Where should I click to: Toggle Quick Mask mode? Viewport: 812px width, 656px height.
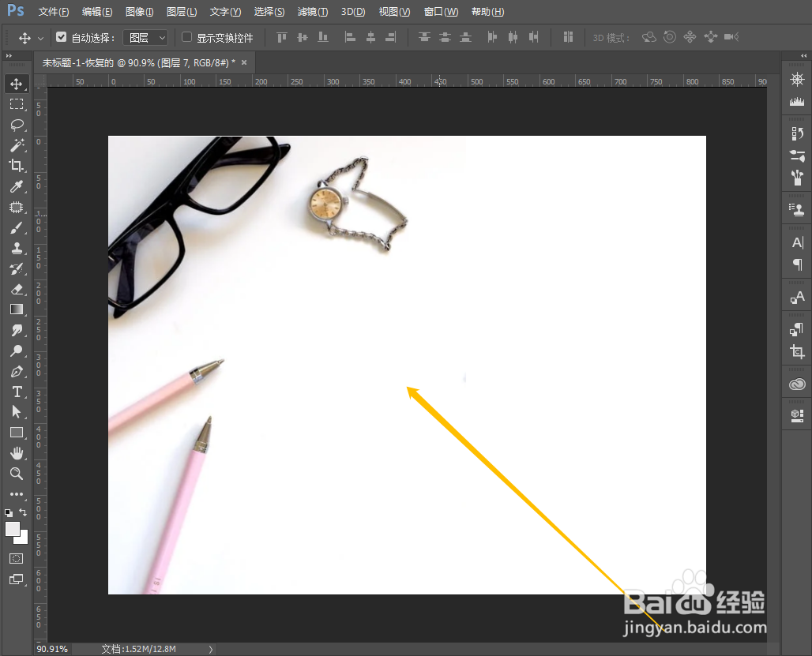click(x=17, y=559)
